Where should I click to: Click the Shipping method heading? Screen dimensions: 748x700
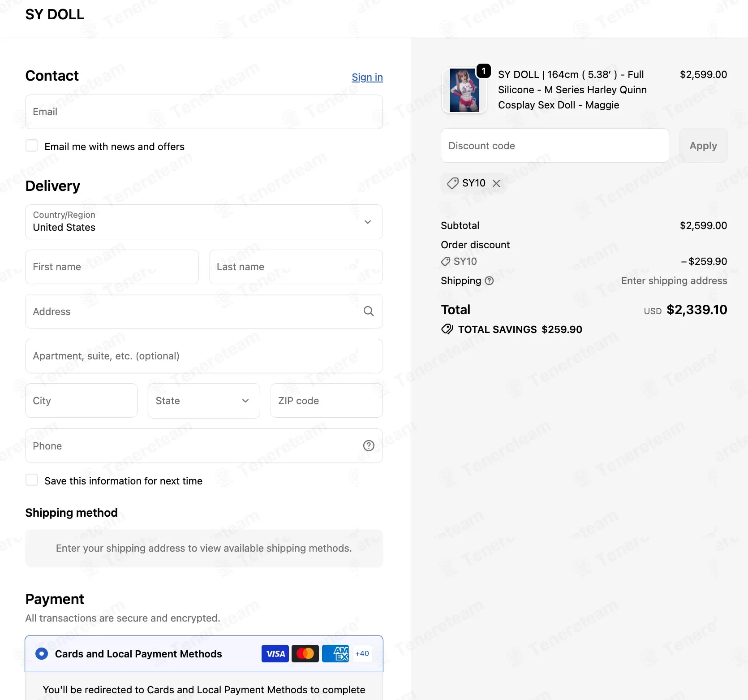[72, 513]
